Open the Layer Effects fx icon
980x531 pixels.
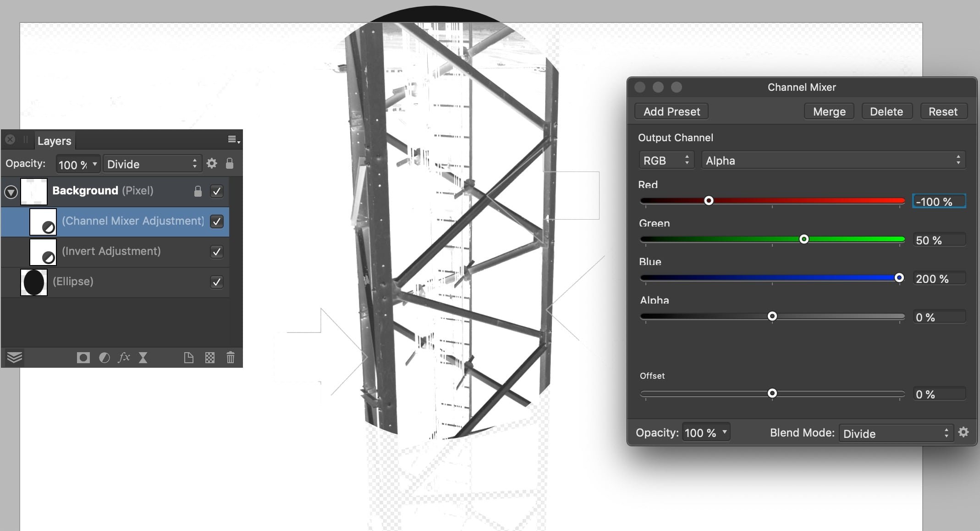click(x=124, y=357)
